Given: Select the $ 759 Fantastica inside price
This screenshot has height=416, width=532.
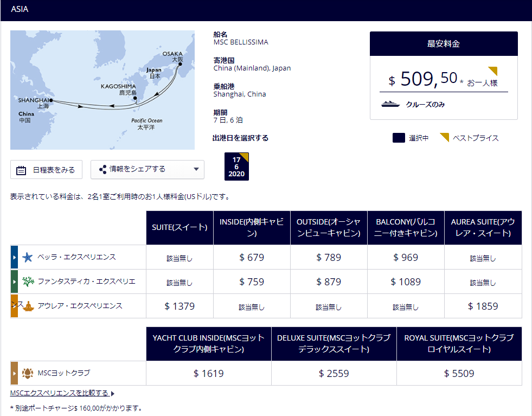Looking at the screenshot, I should pyautogui.click(x=252, y=282).
